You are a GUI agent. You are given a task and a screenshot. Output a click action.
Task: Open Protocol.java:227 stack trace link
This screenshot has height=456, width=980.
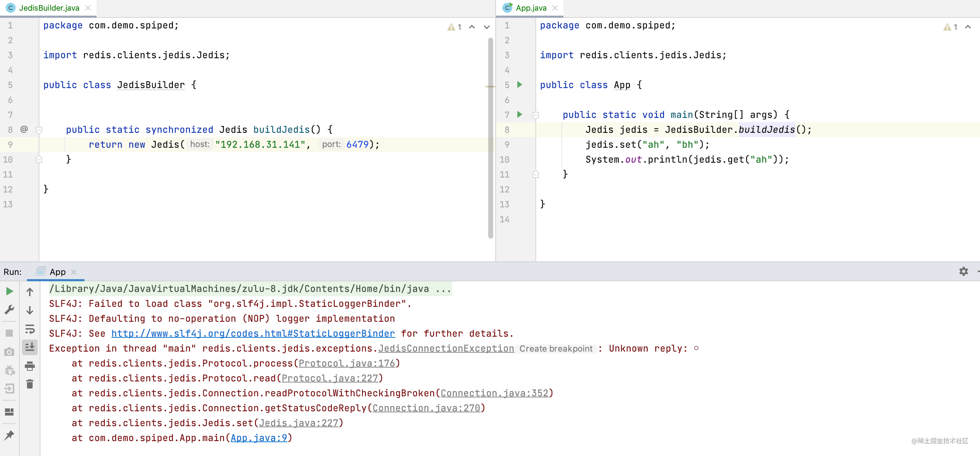[x=330, y=378]
